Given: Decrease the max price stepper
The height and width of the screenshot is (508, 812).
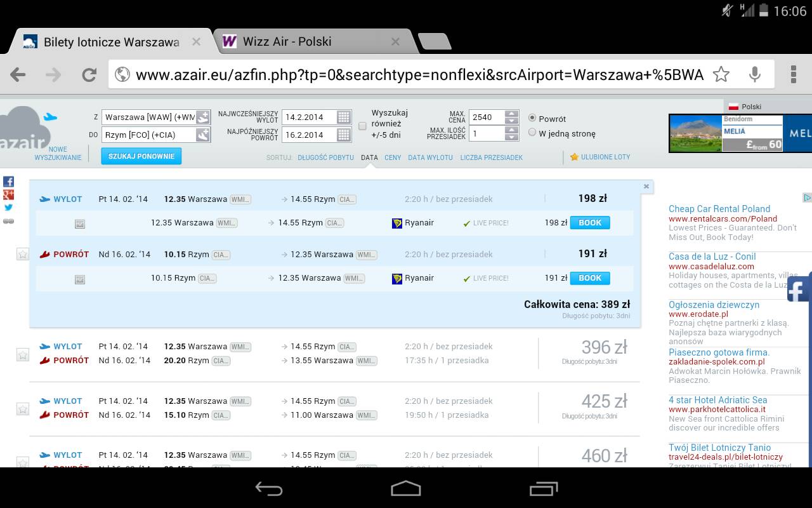Looking at the screenshot, I should (x=512, y=121).
